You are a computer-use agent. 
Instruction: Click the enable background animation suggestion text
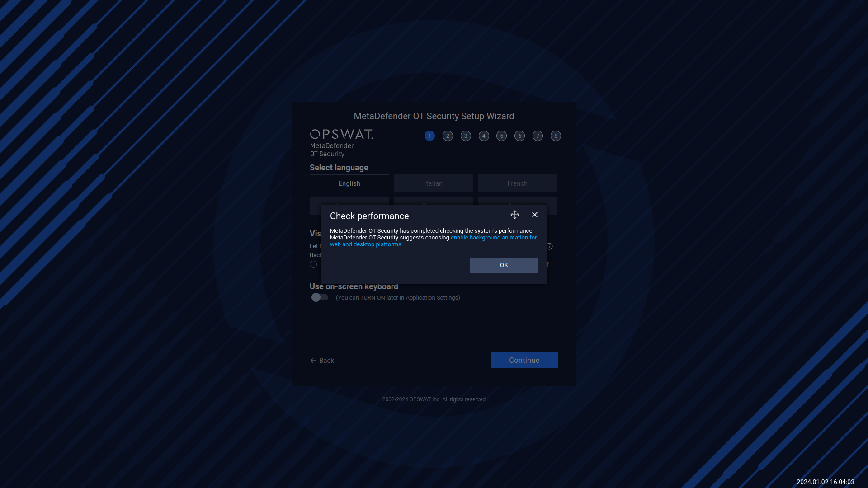tap(434, 241)
